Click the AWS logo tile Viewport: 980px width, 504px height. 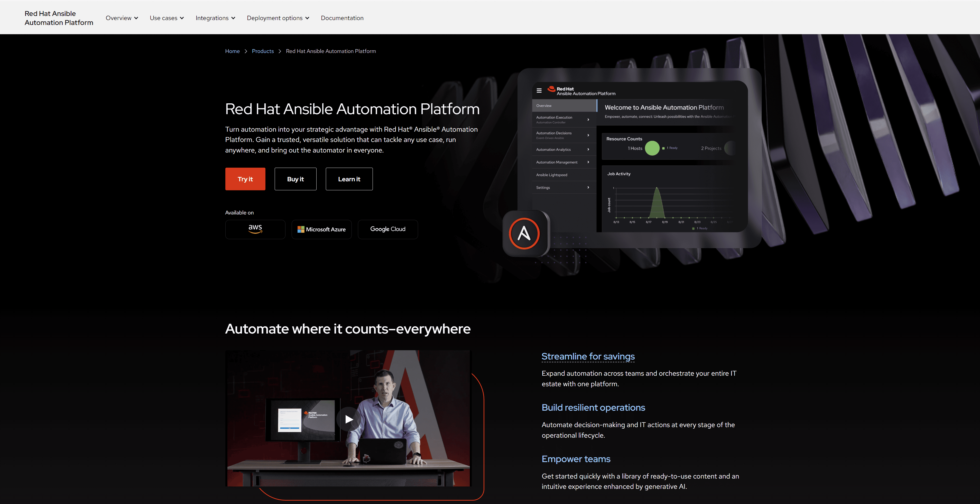point(255,229)
